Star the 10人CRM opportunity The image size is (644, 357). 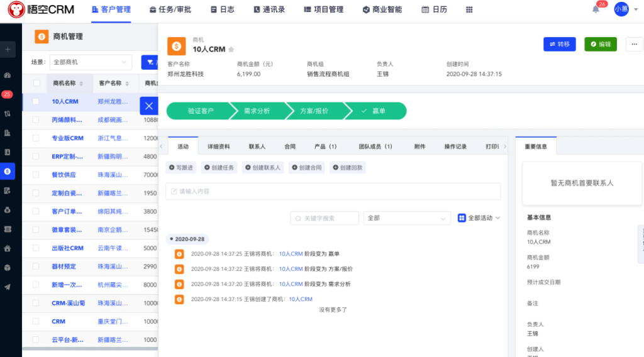pos(231,49)
